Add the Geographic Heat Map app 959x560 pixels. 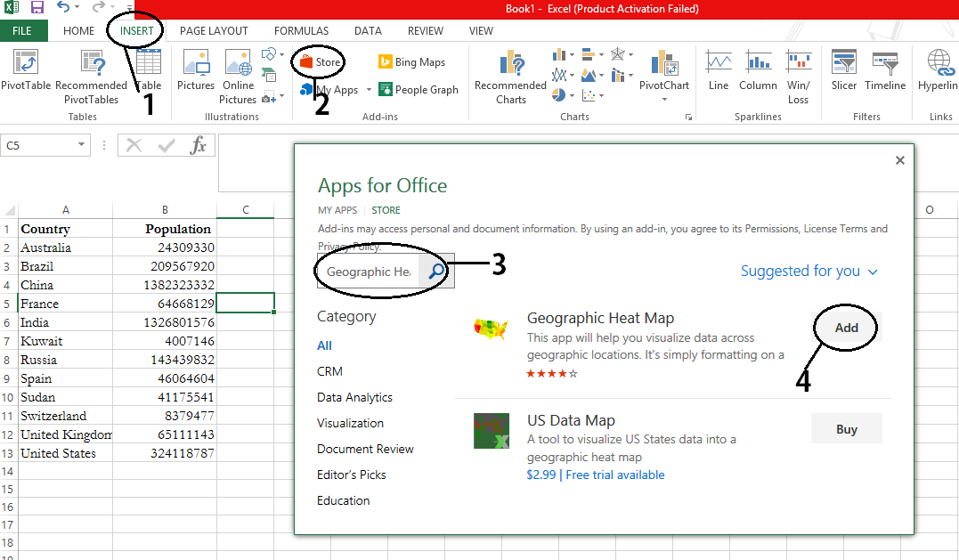click(x=846, y=328)
